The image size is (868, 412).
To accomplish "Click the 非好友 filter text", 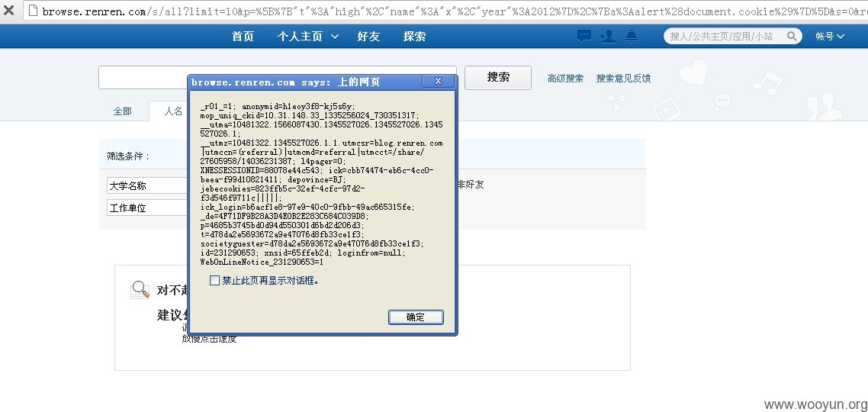I will point(471,185).
